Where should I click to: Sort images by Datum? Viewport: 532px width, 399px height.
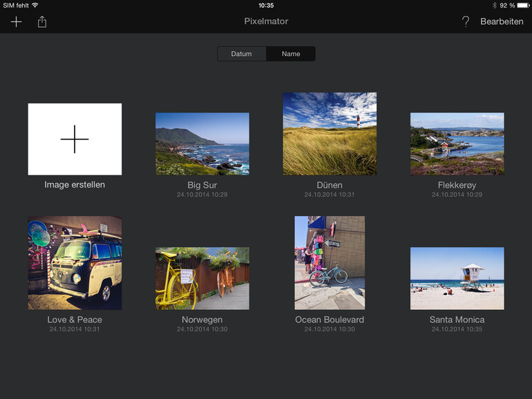[242, 54]
